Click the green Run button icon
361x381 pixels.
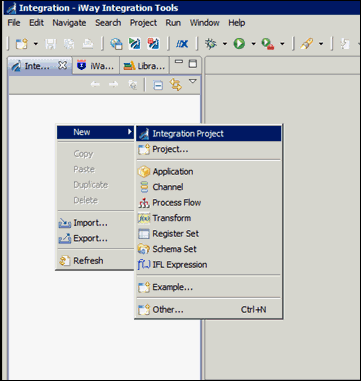(x=239, y=44)
